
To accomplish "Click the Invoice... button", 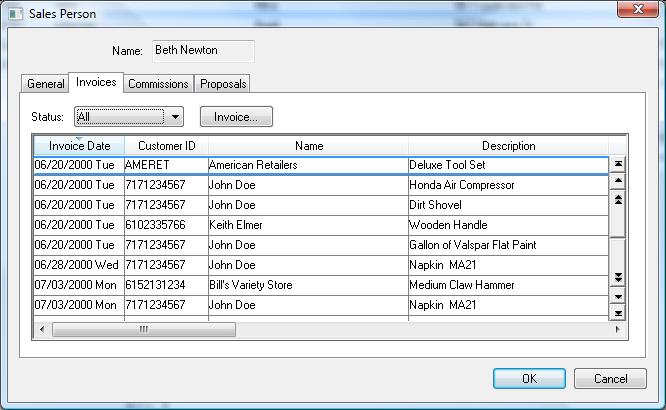I will tap(236, 117).
